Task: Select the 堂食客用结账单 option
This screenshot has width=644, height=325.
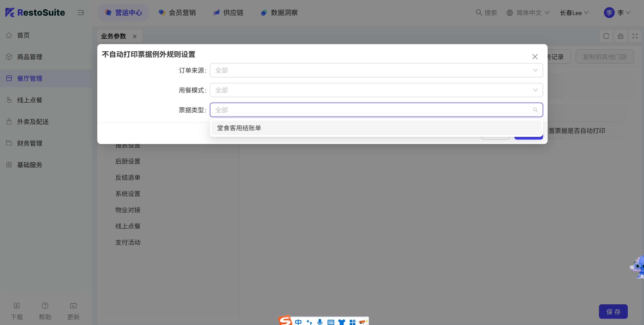Action: pyautogui.click(x=239, y=128)
